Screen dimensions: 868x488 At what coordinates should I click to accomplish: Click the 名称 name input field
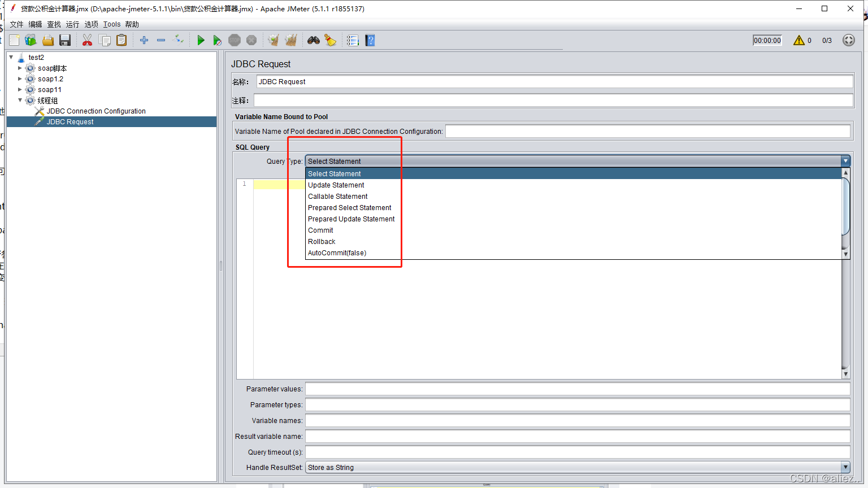(x=554, y=82)
